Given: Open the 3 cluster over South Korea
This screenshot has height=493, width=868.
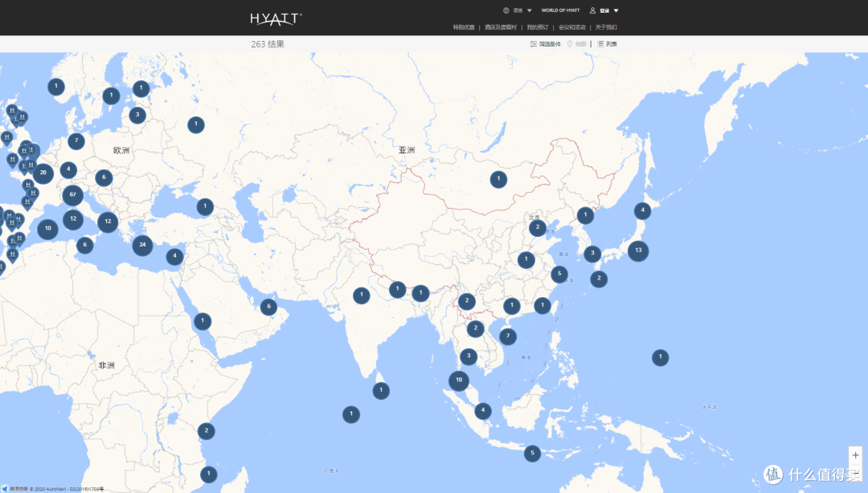Looking at the screenshot, I should click(x=592, y=254).
